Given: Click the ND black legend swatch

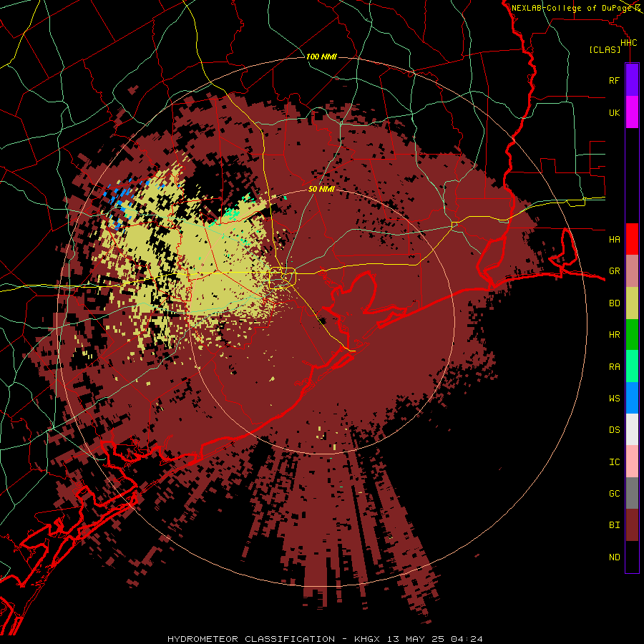Looking at the screenshot, I should tap(632, 557).
